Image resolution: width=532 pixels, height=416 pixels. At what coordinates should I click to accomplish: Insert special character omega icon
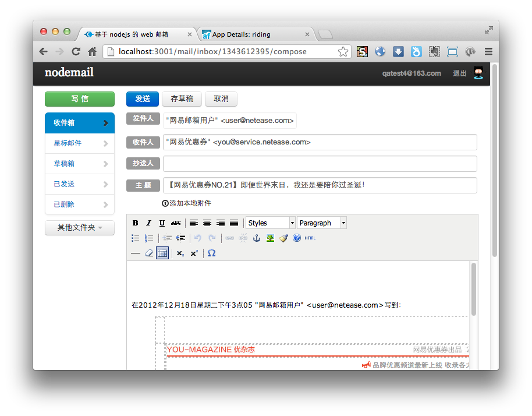211,253
